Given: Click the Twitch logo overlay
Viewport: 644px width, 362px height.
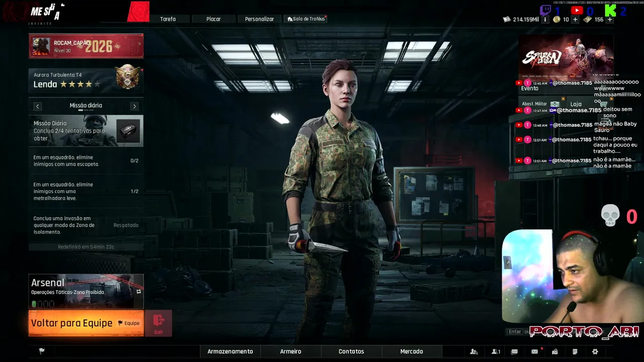Looking at the screenshot, I should (x=545, y=10).
